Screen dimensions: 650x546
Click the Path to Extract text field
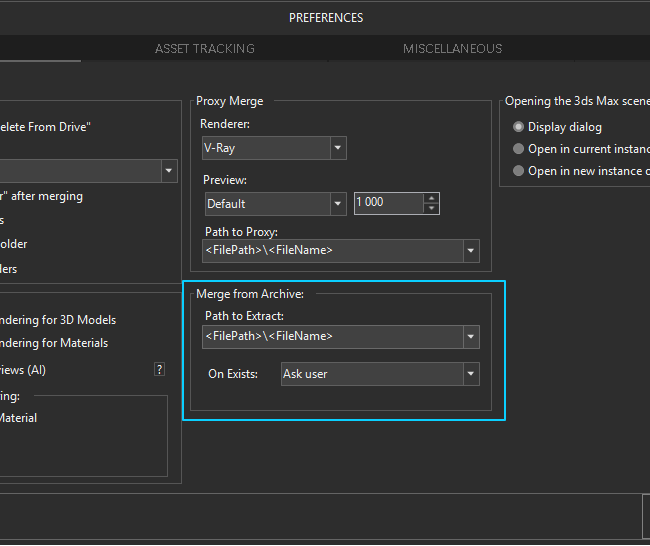333,337
